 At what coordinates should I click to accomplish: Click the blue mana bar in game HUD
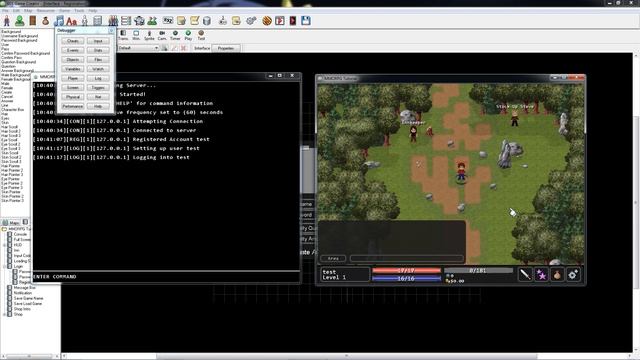tap(407, 279)
